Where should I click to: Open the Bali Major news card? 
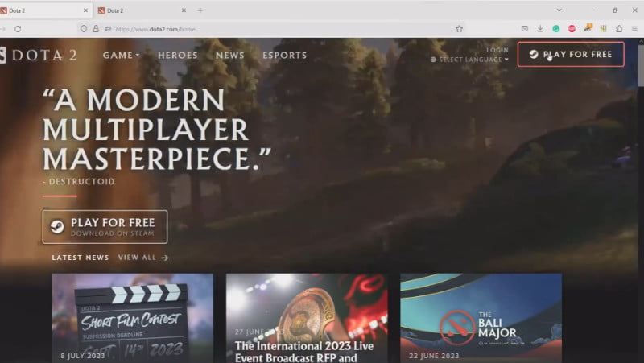[x=481, y=318]
